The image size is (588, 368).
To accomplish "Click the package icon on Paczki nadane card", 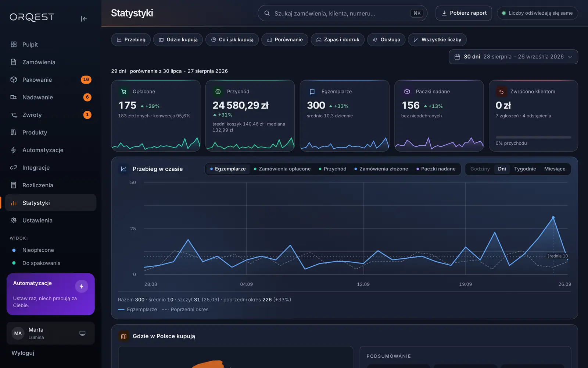I will pos(407,92).
